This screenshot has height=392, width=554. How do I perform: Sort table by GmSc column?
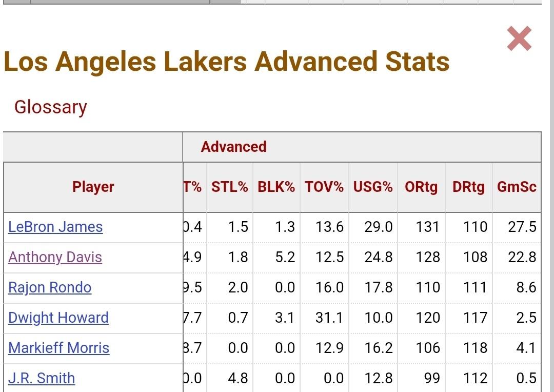517,187
